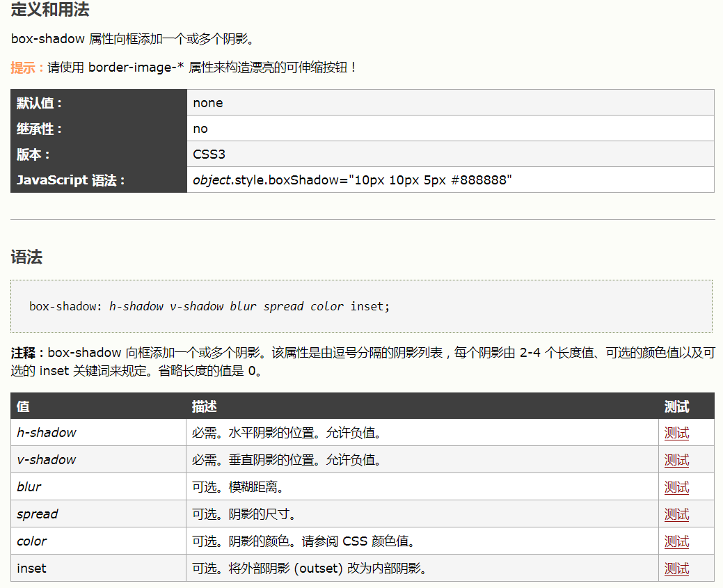This screenshot has height=588, width=723.
Task: Click the description '可选。阴影的尺寸。'
Action: [244, 515]
